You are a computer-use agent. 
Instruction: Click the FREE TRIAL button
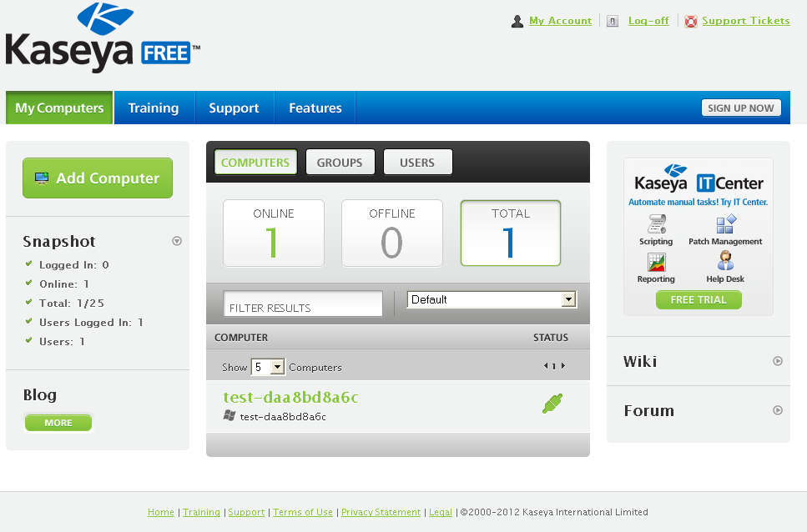coord(699,299)
